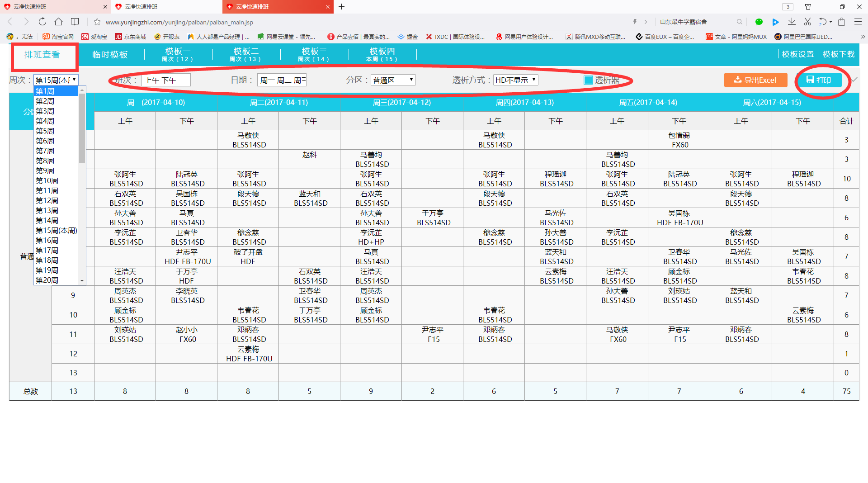Click the shirt skin icon in title bar
The image size is (868, 483).
[808, 7]
